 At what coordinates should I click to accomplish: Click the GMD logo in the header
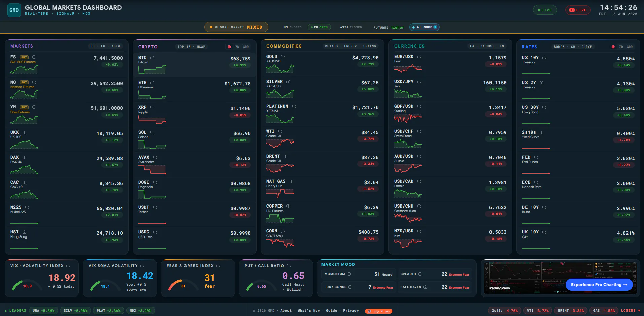point(14,10)
